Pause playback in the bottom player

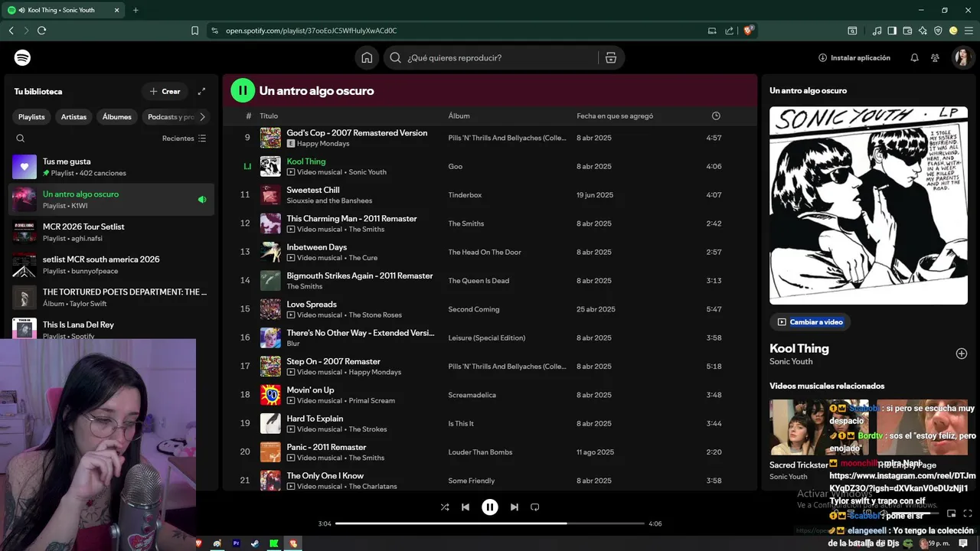tap(490, 507)
